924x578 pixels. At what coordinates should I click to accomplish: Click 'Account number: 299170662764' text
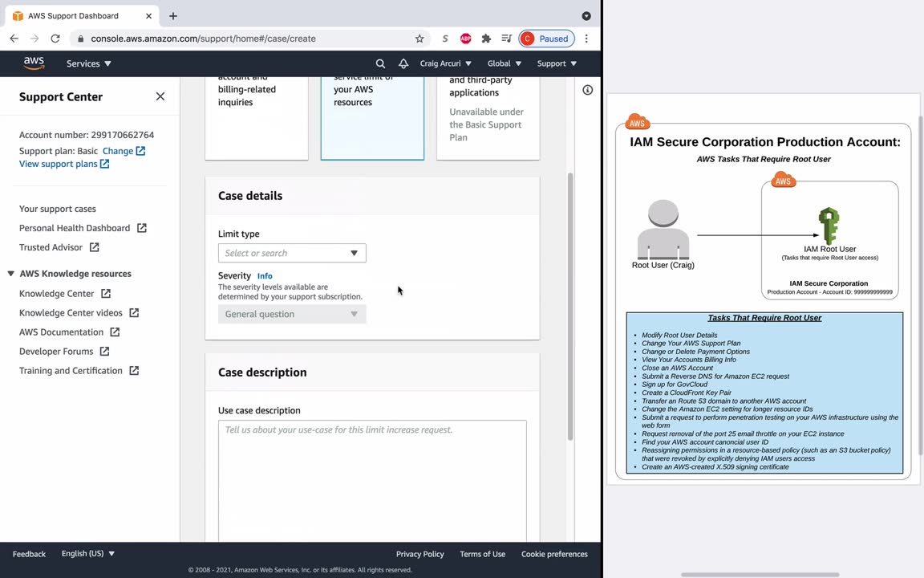coord(87,135)
